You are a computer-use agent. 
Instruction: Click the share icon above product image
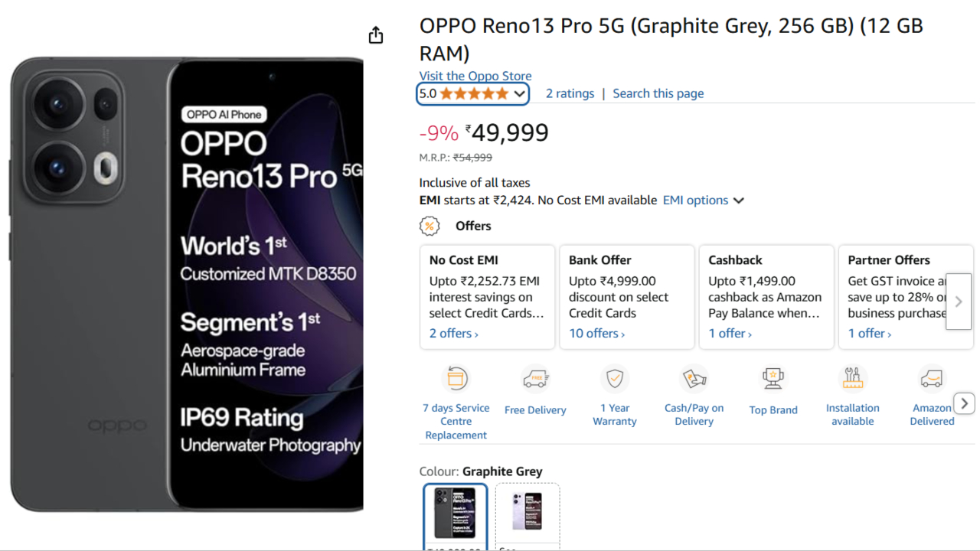click(x=375, y=35)
